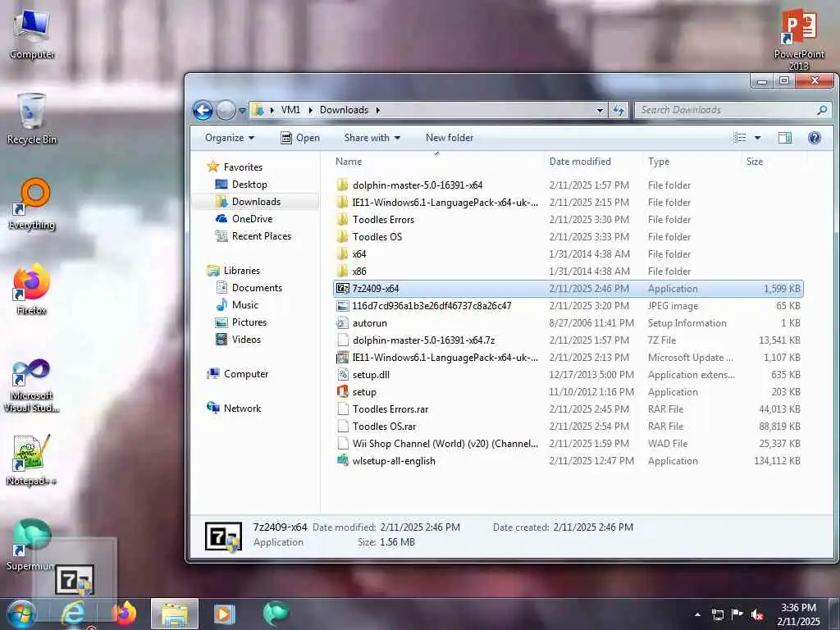Select Recent Places in the navigation pane
The width and height of the screenshot is (840, 630).
(x=253, y=235)
